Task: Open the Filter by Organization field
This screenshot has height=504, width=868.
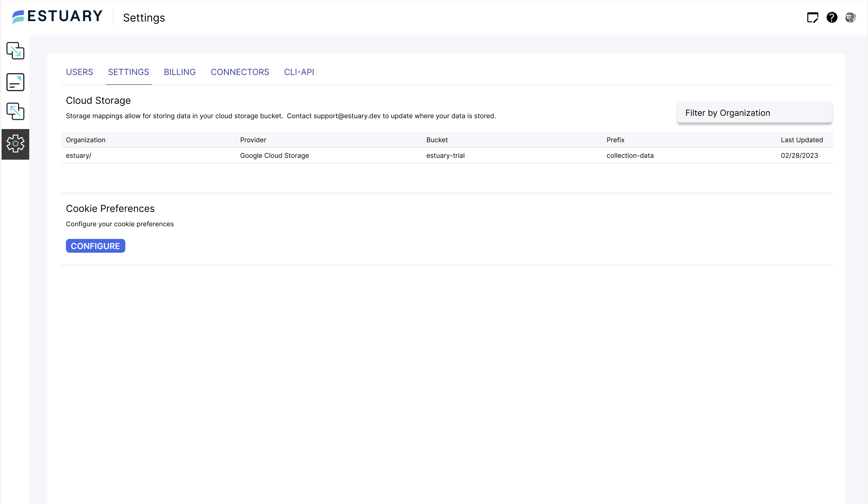Action: pyautogui.click(x=754, y=113)
